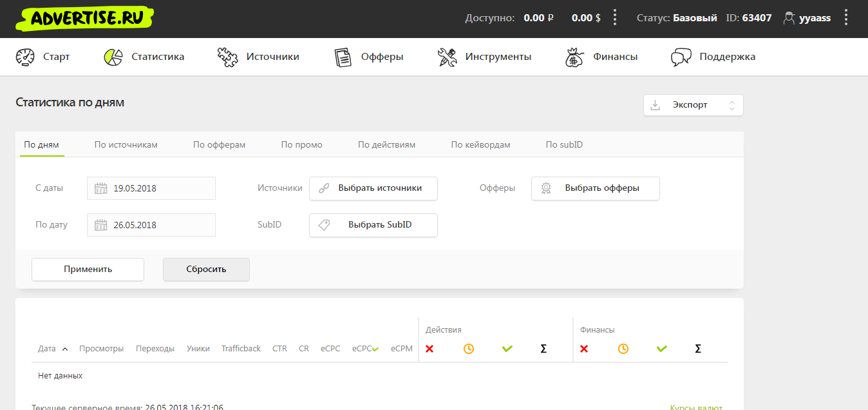The width and height of the screenshot is (868, 410).
Task: Click the orange clock under Действия
Action: point(469,349)
